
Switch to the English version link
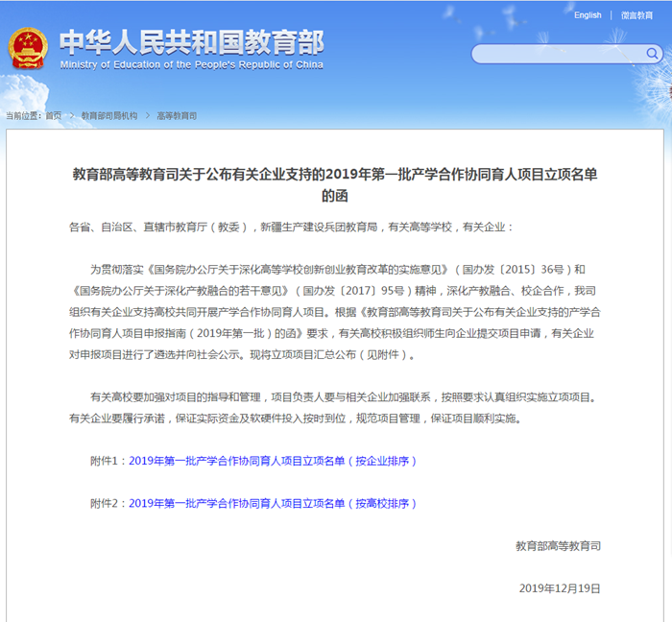(x=588, y=15)
